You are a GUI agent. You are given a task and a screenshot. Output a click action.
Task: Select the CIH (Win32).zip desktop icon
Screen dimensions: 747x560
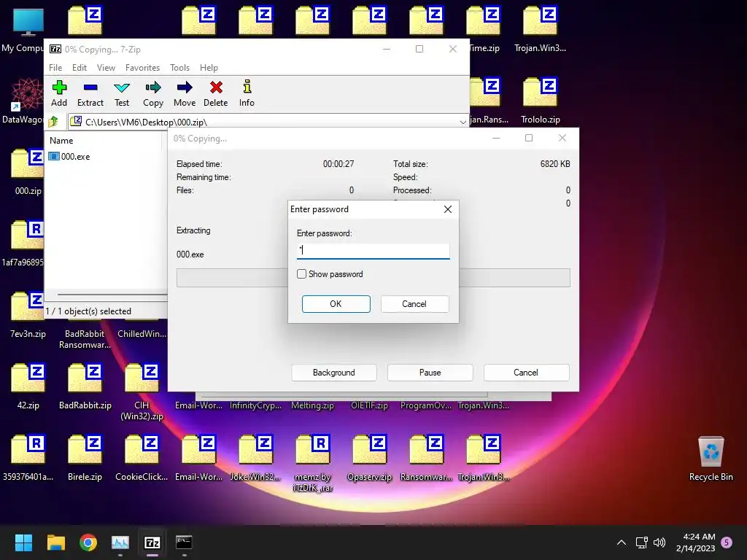point(142,392)
